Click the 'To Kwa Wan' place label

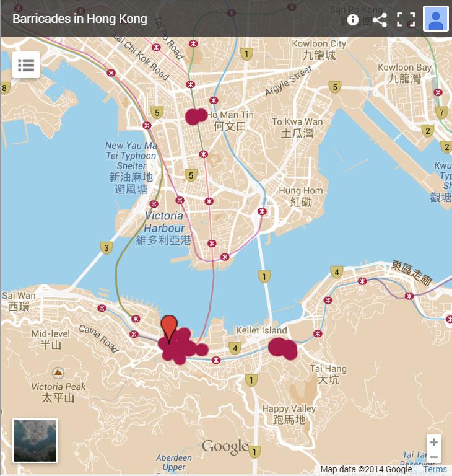[297, 121]
